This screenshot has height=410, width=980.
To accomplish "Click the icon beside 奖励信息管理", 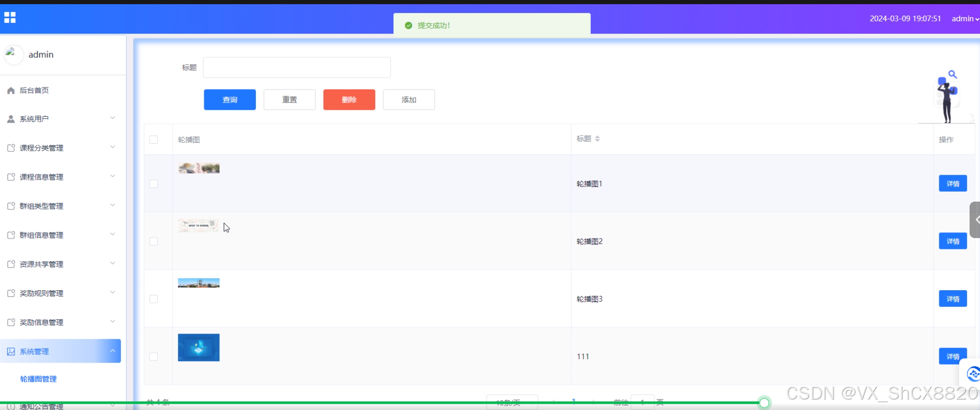I will tap(10, 322).
